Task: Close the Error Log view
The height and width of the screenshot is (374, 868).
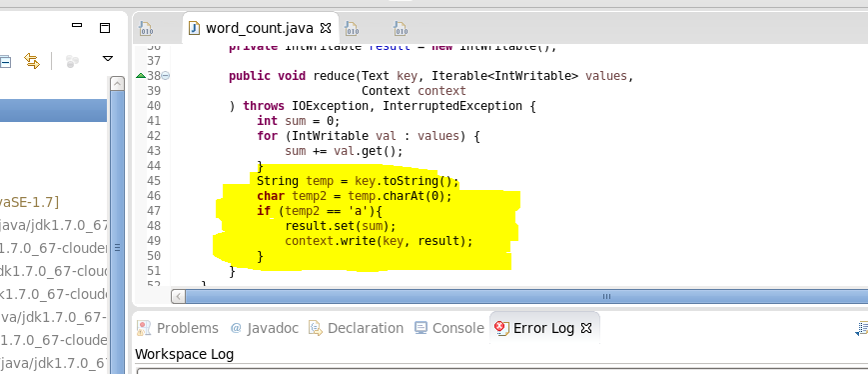Action: pyautogui.click(x=586, y=328)
